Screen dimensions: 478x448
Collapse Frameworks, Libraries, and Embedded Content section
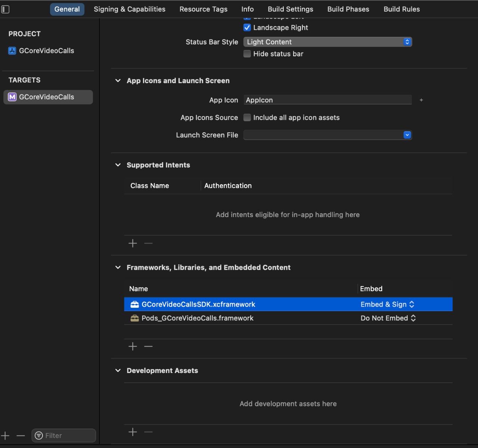click(x=118, y=267)
